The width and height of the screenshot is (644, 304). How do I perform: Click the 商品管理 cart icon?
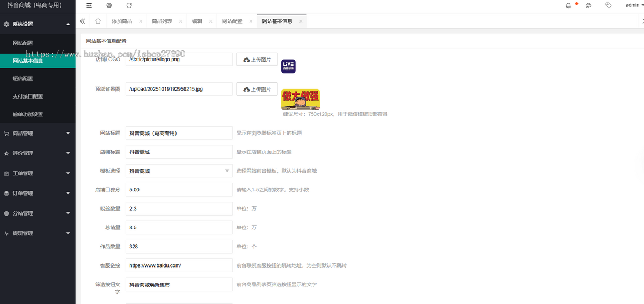(x=6, y=134)
